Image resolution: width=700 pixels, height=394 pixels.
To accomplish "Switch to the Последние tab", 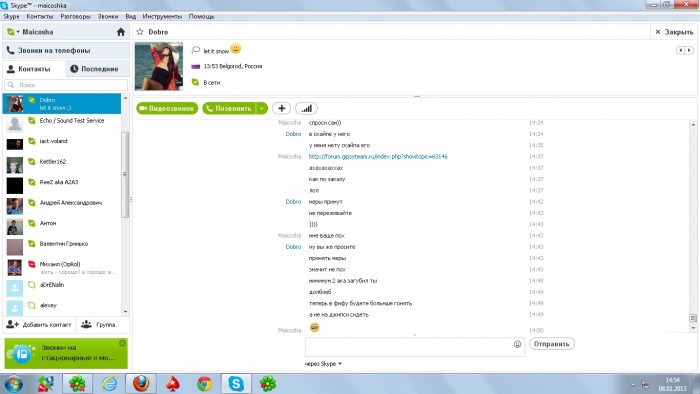I will [x=97, y=69].
